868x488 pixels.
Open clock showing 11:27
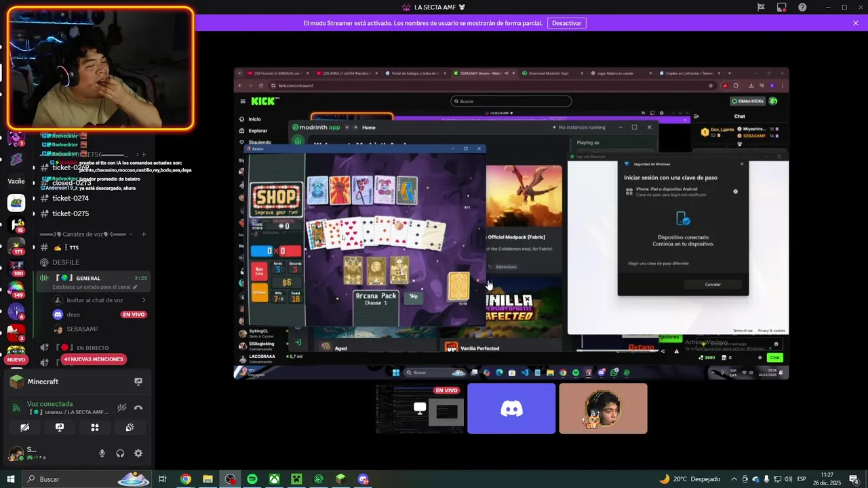click(x=827, y=479)
